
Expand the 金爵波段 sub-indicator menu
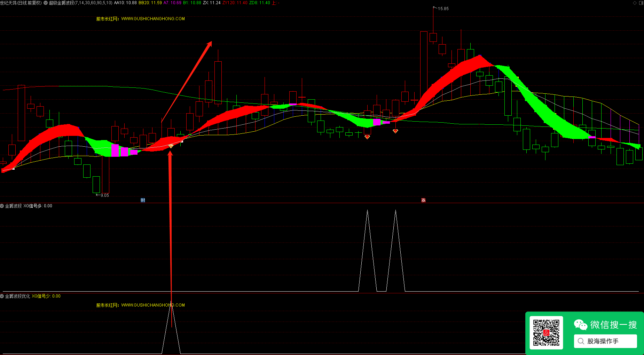click(2, 206)
